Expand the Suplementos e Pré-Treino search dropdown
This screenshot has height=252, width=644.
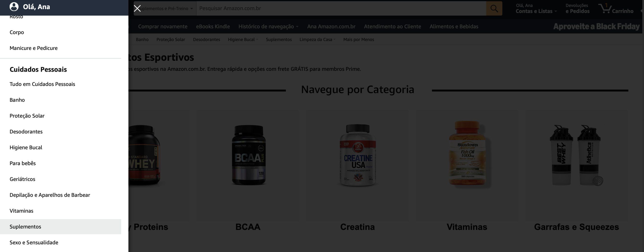tap(165, 8)
